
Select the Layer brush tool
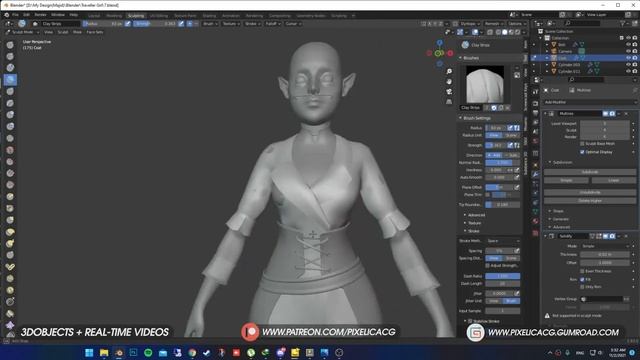pyautogui.click(x=10, y=103)
